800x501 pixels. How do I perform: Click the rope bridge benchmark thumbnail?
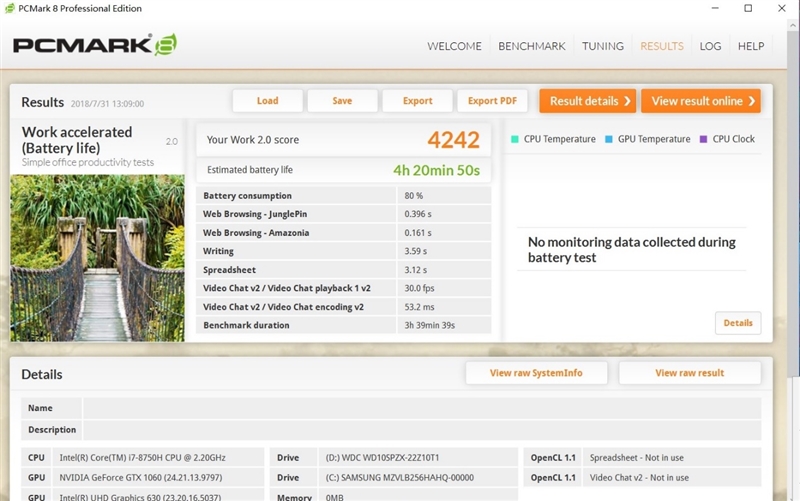click(97, 258)
